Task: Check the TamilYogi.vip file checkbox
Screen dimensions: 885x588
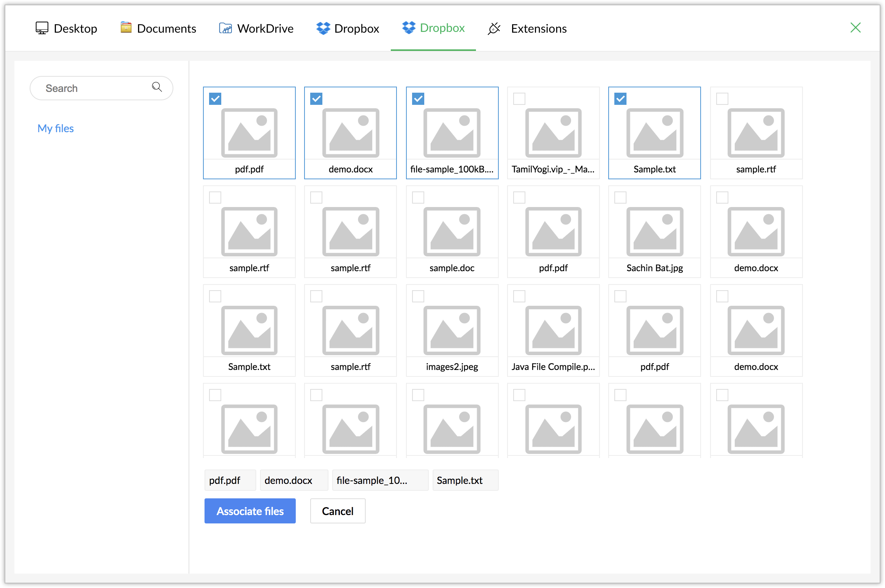Action: [x=519, y=99]
